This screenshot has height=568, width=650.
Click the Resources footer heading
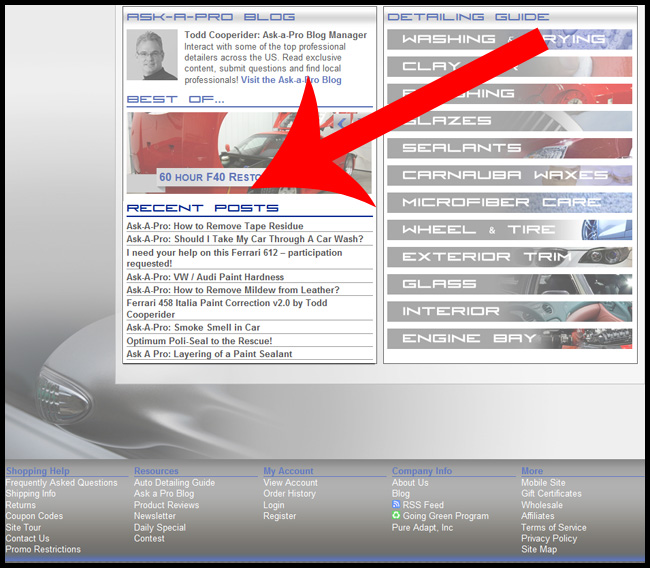pos(156,471)
